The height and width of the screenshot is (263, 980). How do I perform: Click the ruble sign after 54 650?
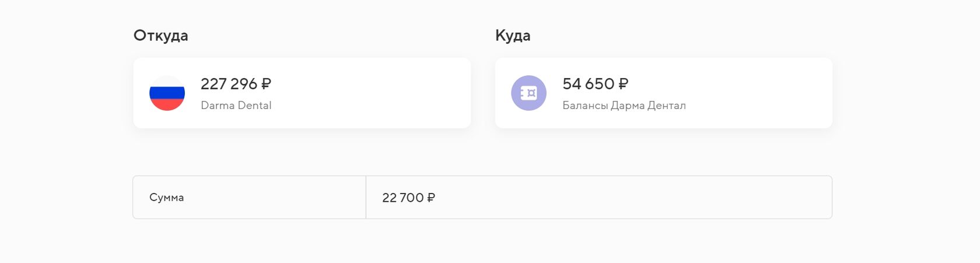tap(623, 84)
